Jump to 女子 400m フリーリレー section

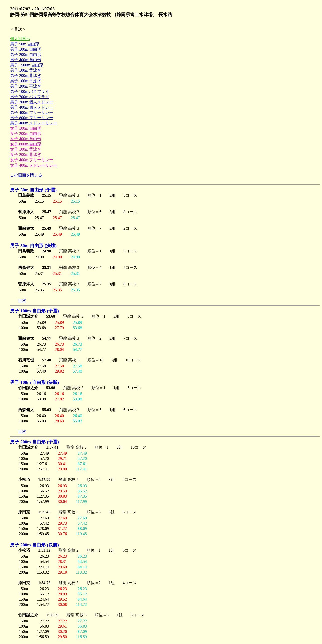coord(32,160)
